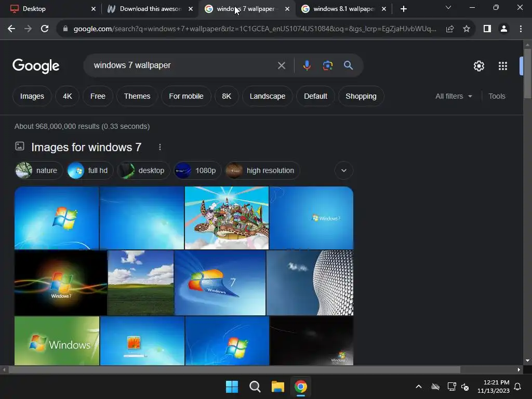This screenshot has width=532, height=399.
Task: Select the 8K filter chip
Action: (227, 96)
